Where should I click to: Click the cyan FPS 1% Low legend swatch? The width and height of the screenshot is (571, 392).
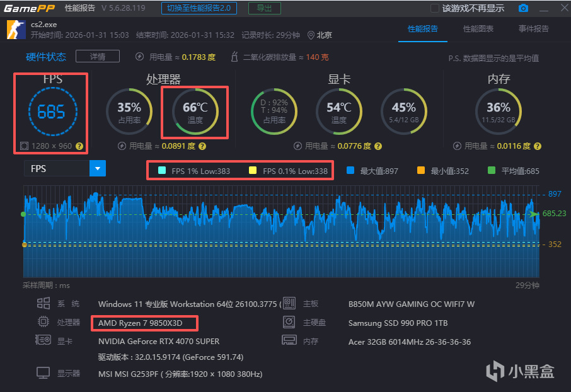[x=162, y=171]
